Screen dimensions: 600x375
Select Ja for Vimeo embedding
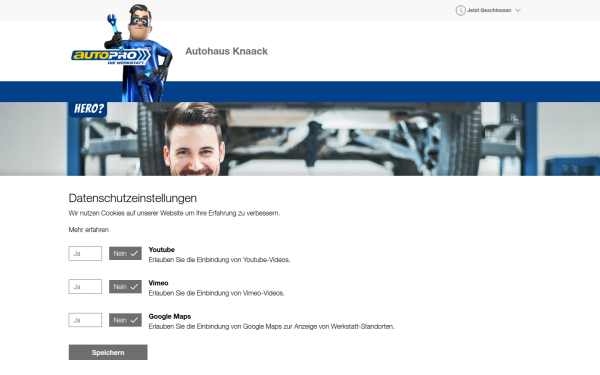coord(85,287)
